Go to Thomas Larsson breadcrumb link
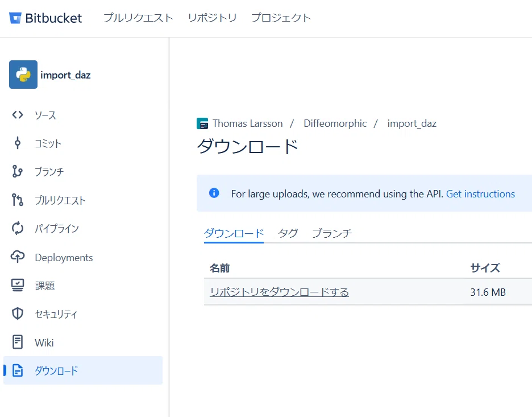Image resolution: width=532 pixels, height=417 pixels. (x=248, y=123)
